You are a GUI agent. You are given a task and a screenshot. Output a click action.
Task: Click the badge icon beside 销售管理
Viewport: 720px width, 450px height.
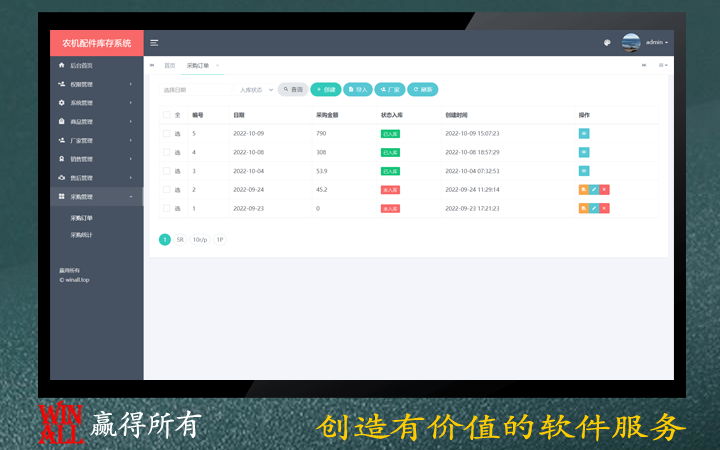tap(62, 159)
